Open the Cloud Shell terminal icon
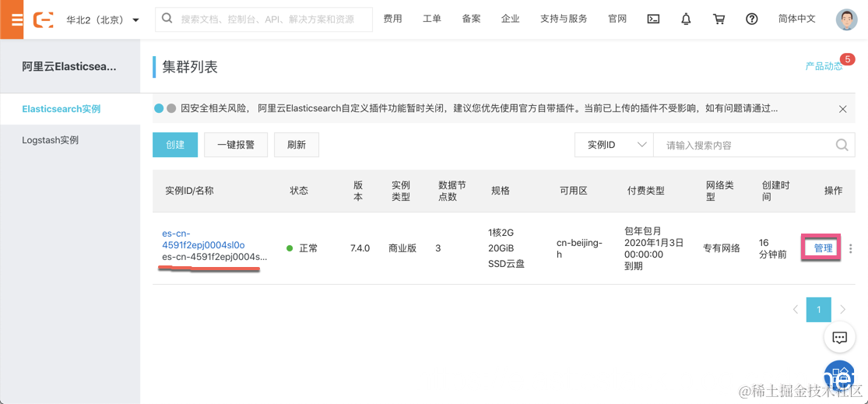This screenshot has width=868, height=404. [653, 19]
